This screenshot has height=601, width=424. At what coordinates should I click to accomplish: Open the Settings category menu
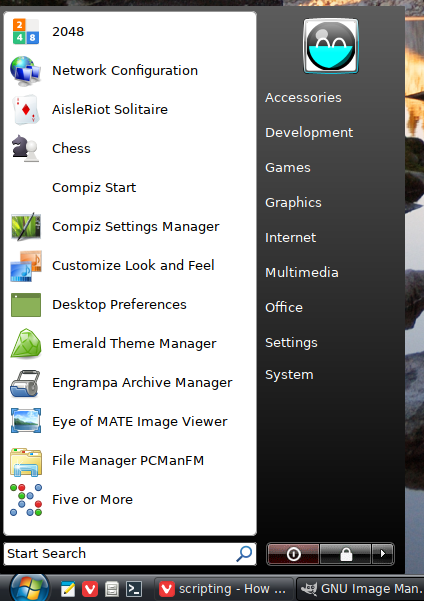(x=291, y=343)
